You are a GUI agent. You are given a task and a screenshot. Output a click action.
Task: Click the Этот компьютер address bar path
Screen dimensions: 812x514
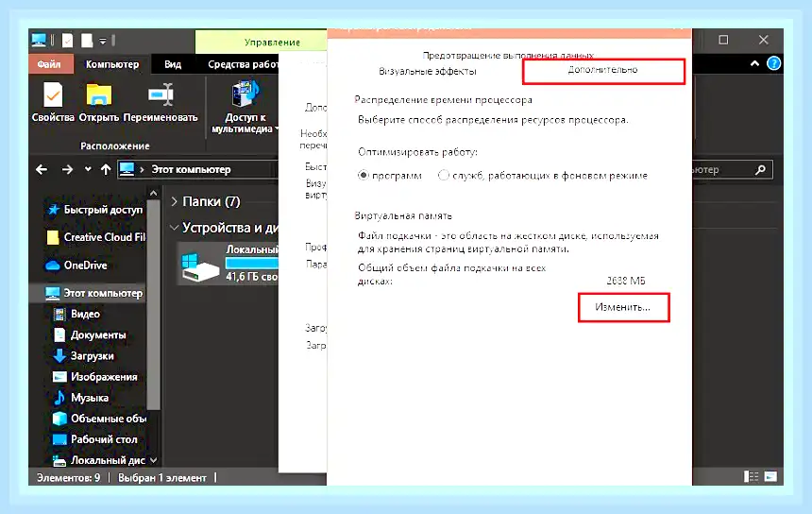pos(191,169)
